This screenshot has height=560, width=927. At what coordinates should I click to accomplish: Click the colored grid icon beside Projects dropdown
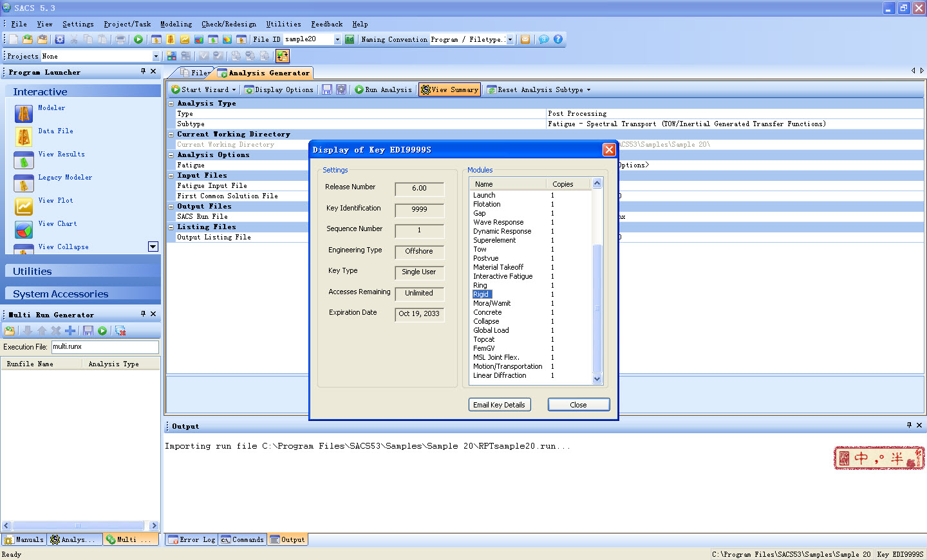click(x=172, y=56)
